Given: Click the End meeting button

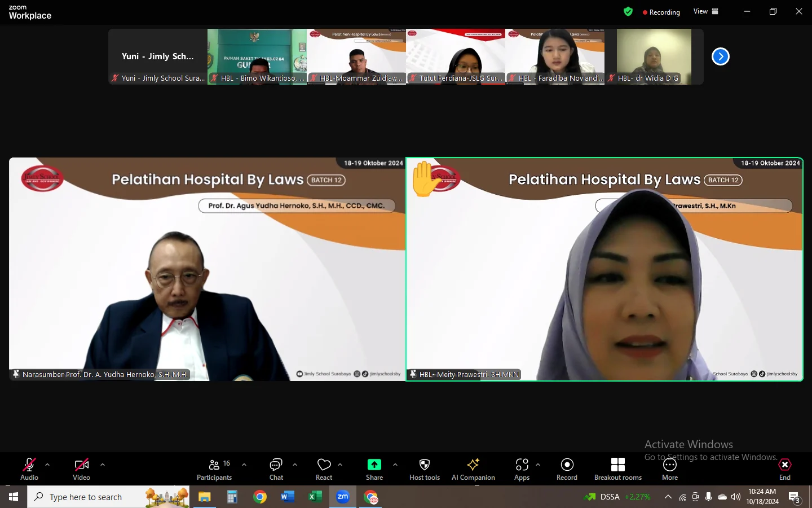Looking at the screenshot, I should coord(784,468).
